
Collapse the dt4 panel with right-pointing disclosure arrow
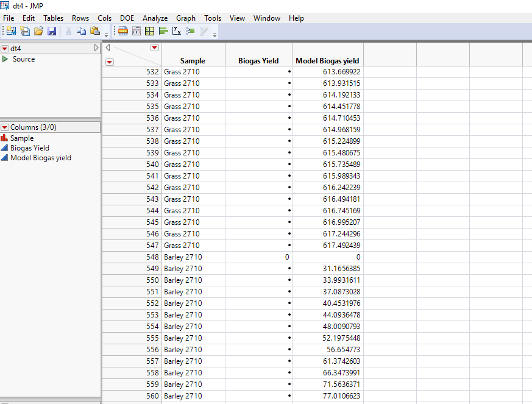96,48
